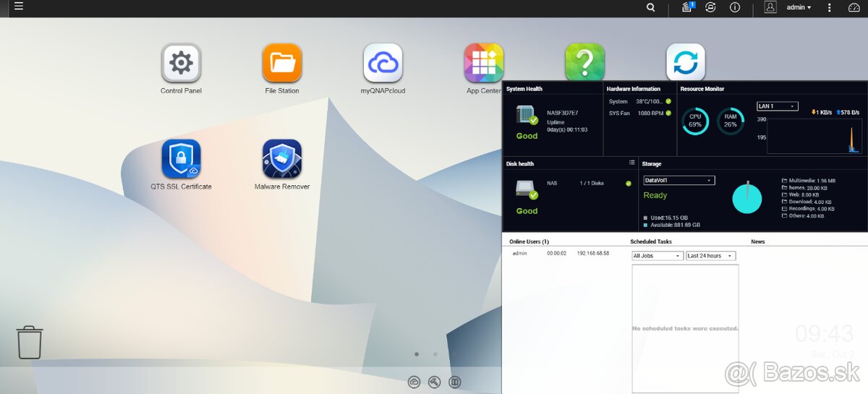Click the Good status under System Health

527,136
